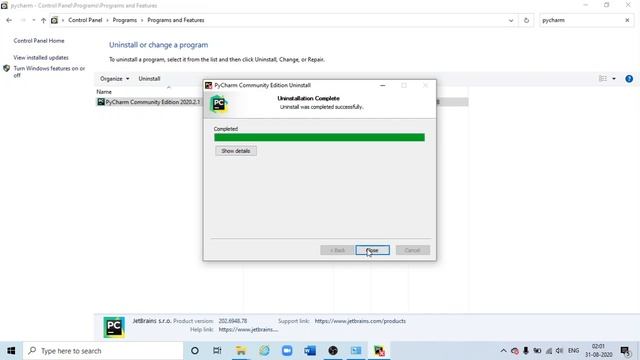
Task: Open Turn Windows features on or off
Action: tap(49, 71)
